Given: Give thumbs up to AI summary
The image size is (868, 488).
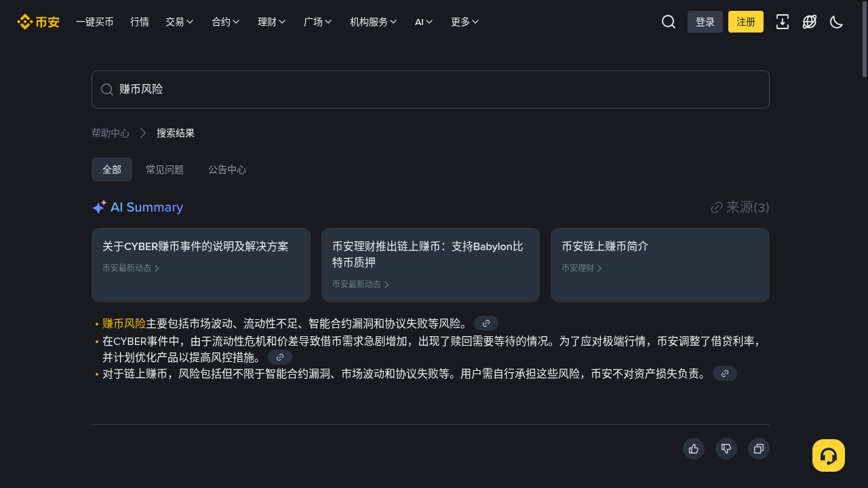Looking at the screenshot, I should pos(694,449).
